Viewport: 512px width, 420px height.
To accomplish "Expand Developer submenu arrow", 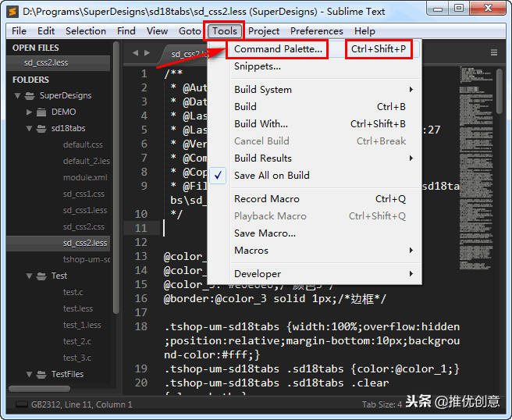I will tap(411, 274).
